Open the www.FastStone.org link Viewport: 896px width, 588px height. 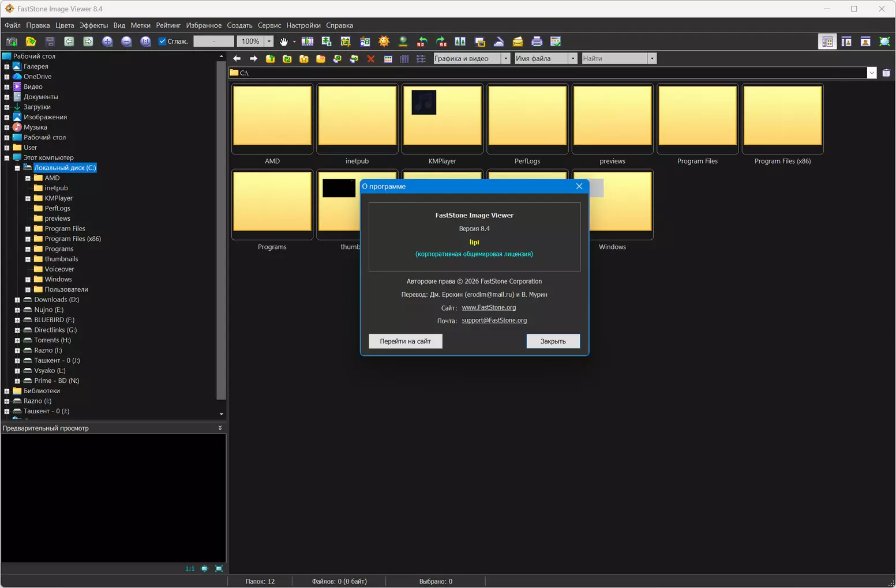[x=489, y=307]
